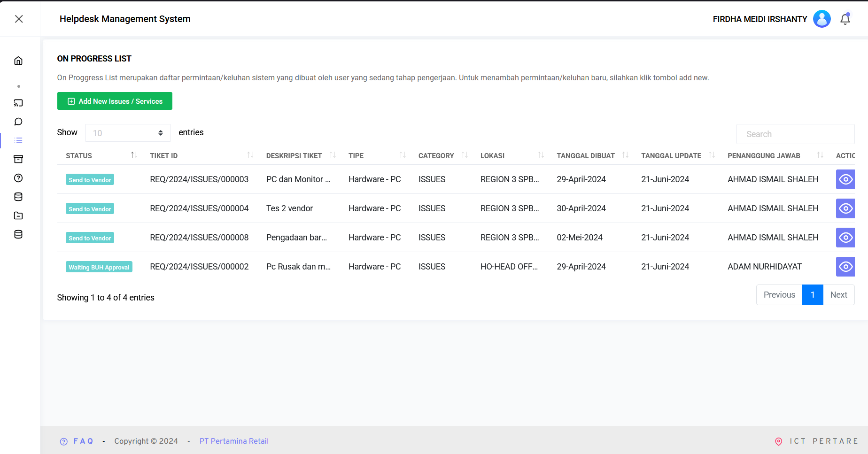The height and width of the screenshot is (454, 868).
Task: Sort table by LOKASI column
Action: [x=510, y=155]
